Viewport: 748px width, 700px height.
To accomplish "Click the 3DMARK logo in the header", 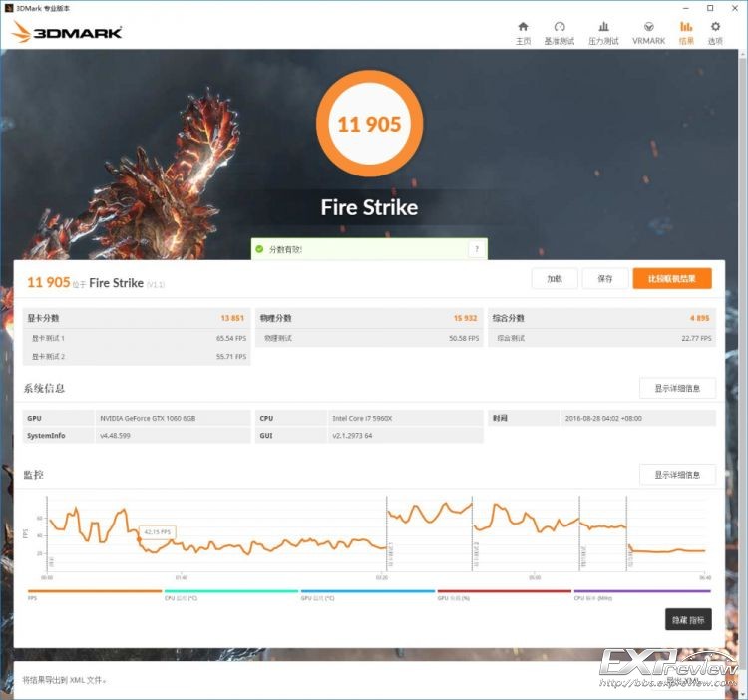I will pyautogui.click(x=67, y=33).
